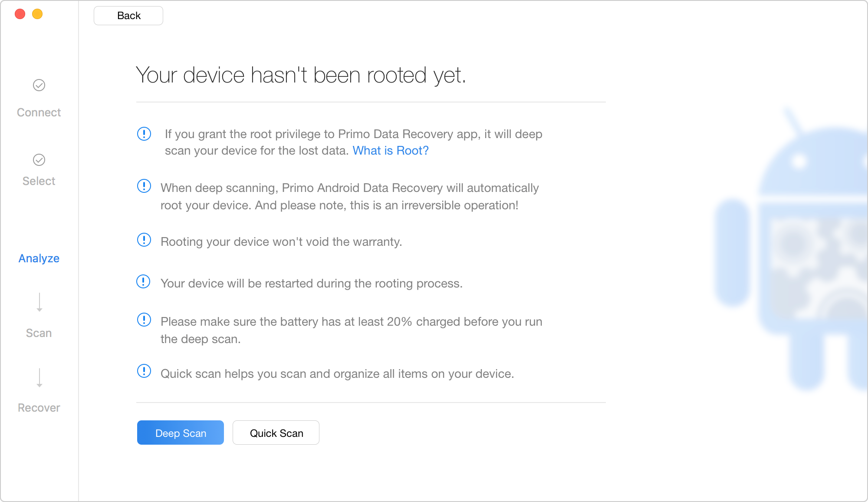
Task: Click the arrow icon above Scan step
Action: (39, 302)
